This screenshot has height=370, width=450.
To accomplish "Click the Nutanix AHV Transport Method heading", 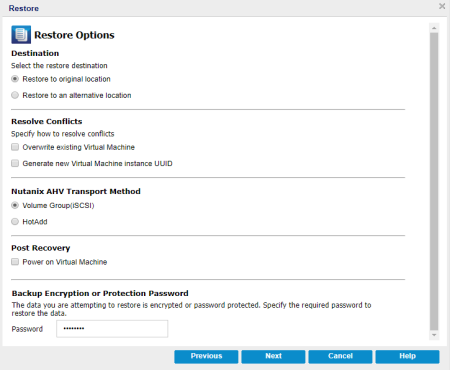I will click(x=76, y=191).
